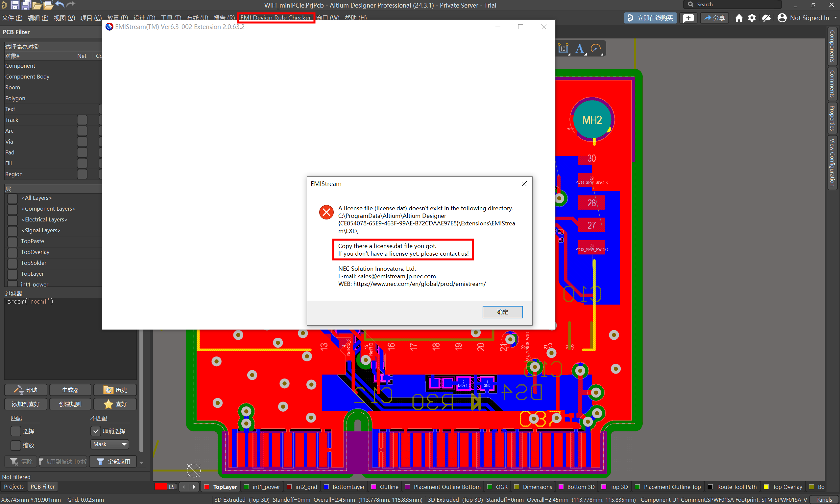Screen dimensions: 840x504
Task: Select the Place Arc tool
Action: point(596,49)
